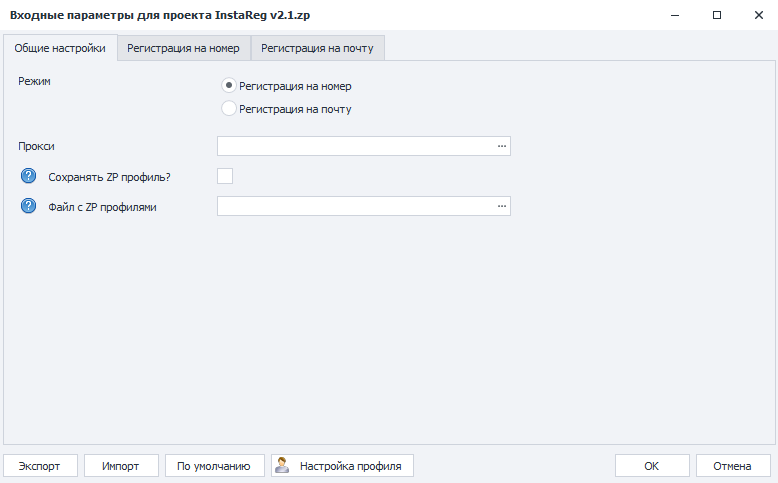Confirm with the OK button
The height and width of the screenshot is (483, 778).
[x=652, y=466]
